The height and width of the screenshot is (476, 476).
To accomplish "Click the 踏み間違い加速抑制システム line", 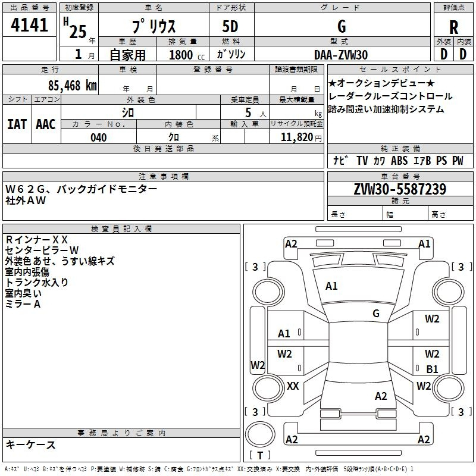I will point(386,109).
